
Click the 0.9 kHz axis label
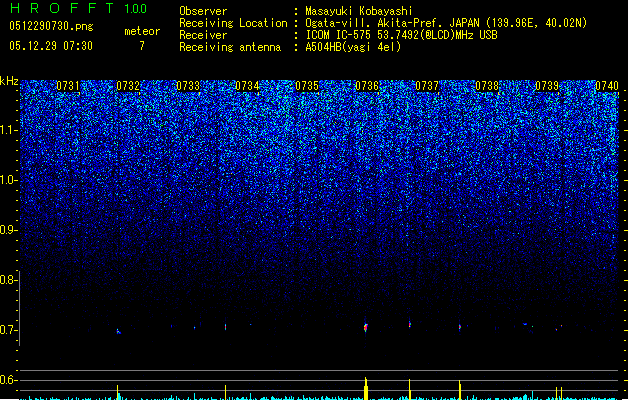tap(8, 230)
